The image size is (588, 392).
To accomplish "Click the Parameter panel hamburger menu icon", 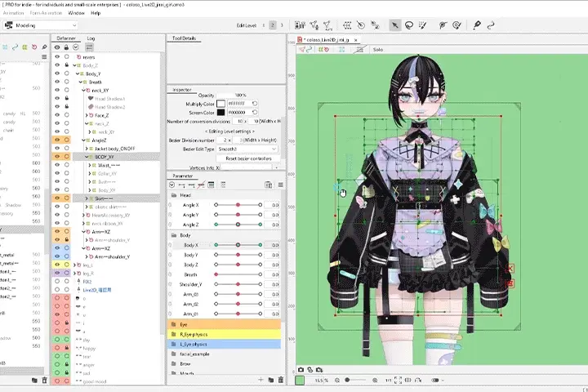I will 280,185.
